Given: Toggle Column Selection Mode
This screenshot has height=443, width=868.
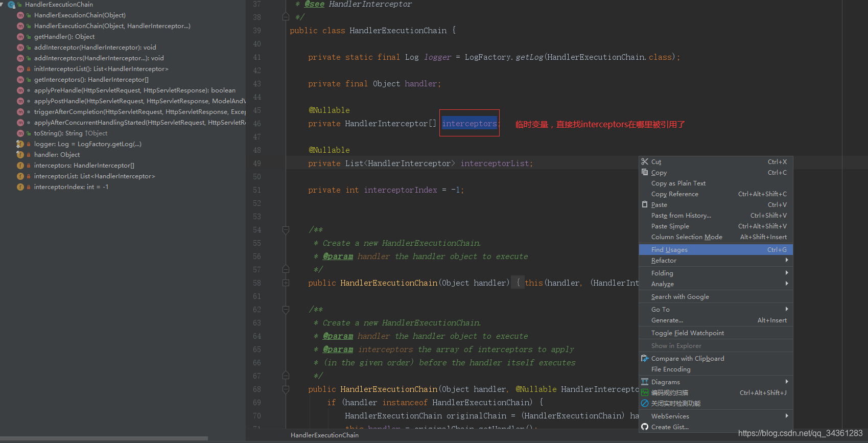Looking at the screenshot, I should [716, 237].
